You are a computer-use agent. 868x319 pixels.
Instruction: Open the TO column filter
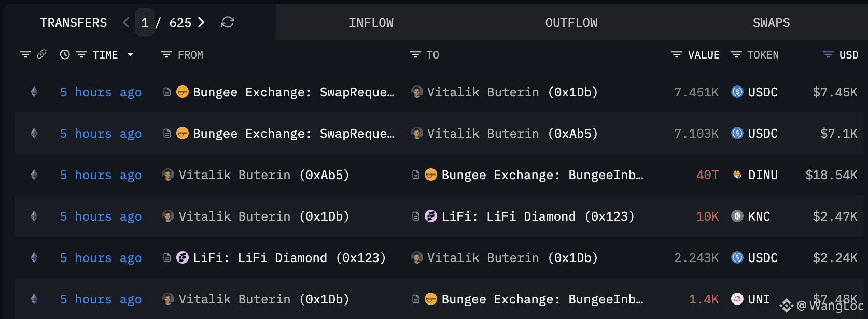tap(415, 54)
